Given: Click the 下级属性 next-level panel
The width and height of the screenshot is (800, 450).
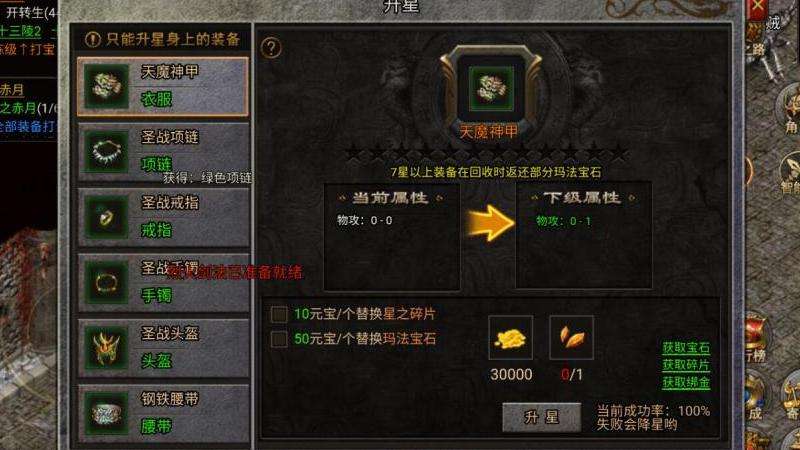Looking at the screenshot, I should (x=583, y=237).
